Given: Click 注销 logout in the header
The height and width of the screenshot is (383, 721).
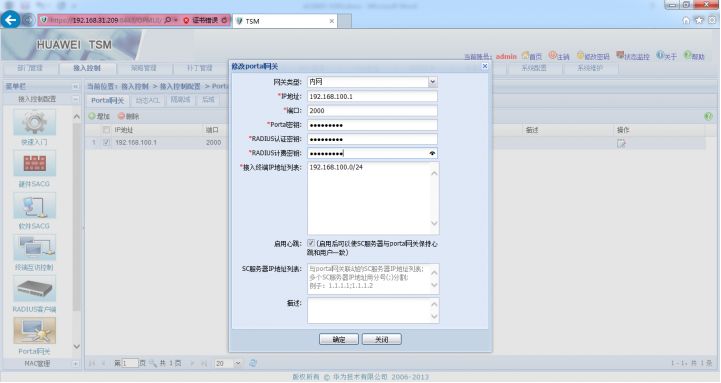Looking at the screenshot, I should pos(559,56).
